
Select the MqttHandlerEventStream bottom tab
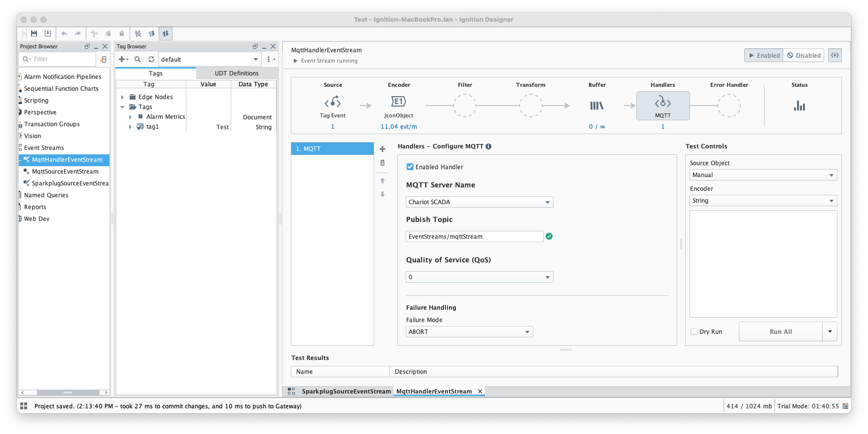pyautogui.click(x=434, y=391)
